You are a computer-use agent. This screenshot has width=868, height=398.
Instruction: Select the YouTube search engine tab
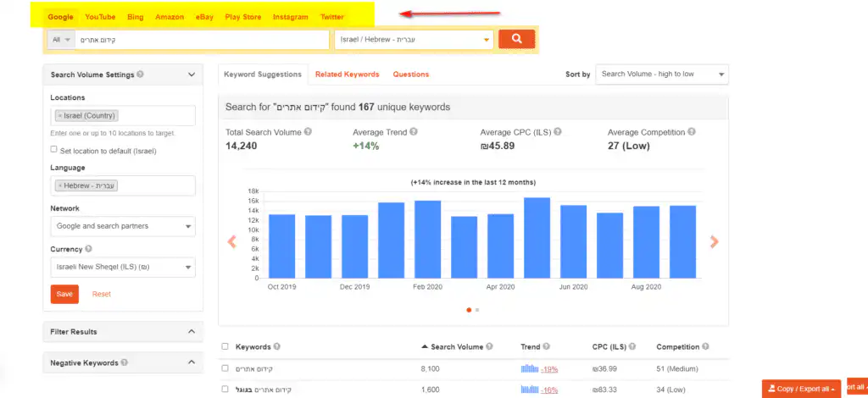point(100,17)
